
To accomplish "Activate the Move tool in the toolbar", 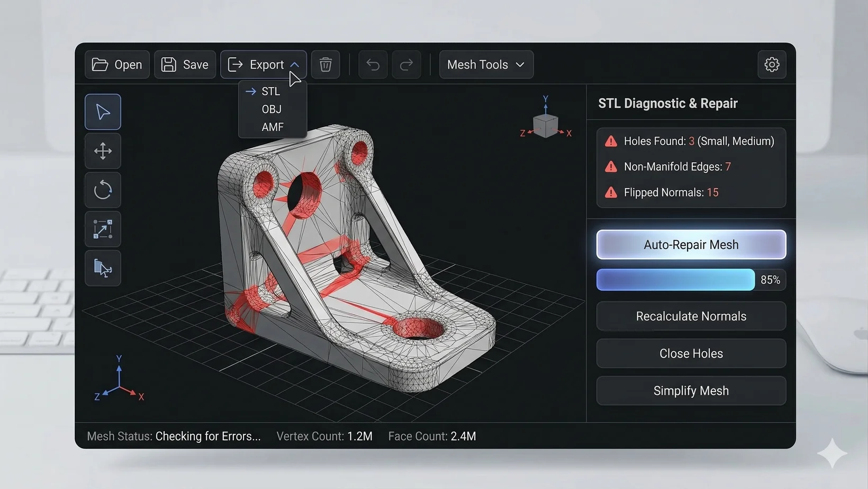I will tap(103, 151).
